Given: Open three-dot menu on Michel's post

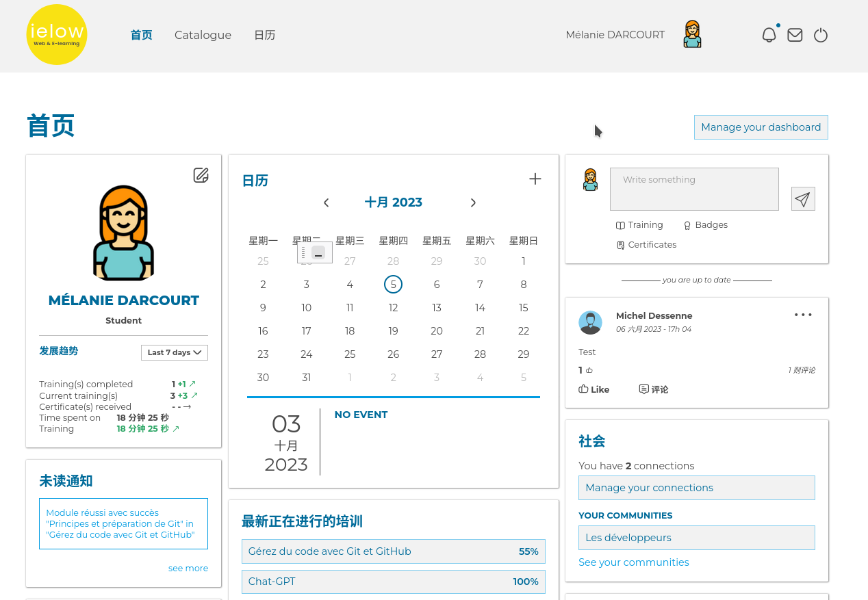Looking at the screenshot, I should pos(803,315).
